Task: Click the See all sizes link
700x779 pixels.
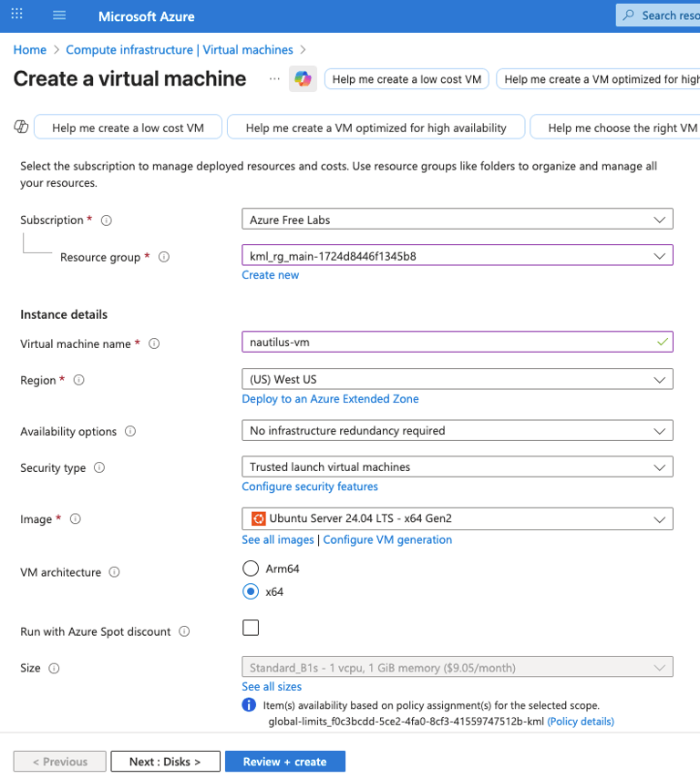Action: (x=272, y=687)
